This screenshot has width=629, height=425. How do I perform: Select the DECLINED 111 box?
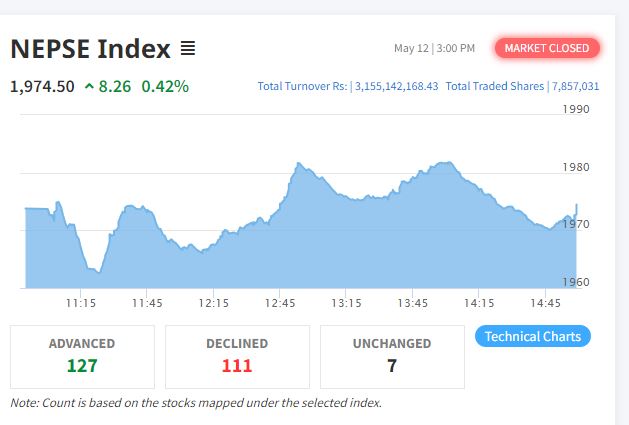(237, 356)
